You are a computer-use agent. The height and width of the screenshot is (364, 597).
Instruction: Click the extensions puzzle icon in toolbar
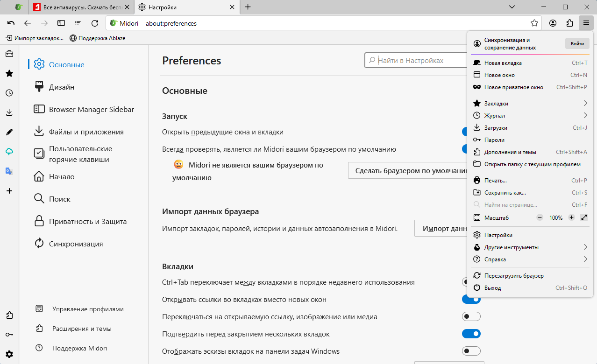coord(569,23)
